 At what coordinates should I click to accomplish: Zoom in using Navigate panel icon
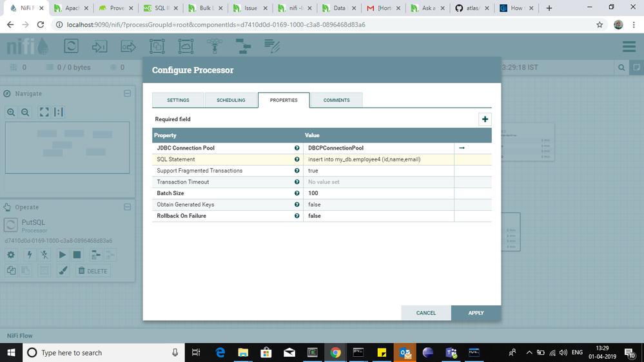[x=11, y=112]
